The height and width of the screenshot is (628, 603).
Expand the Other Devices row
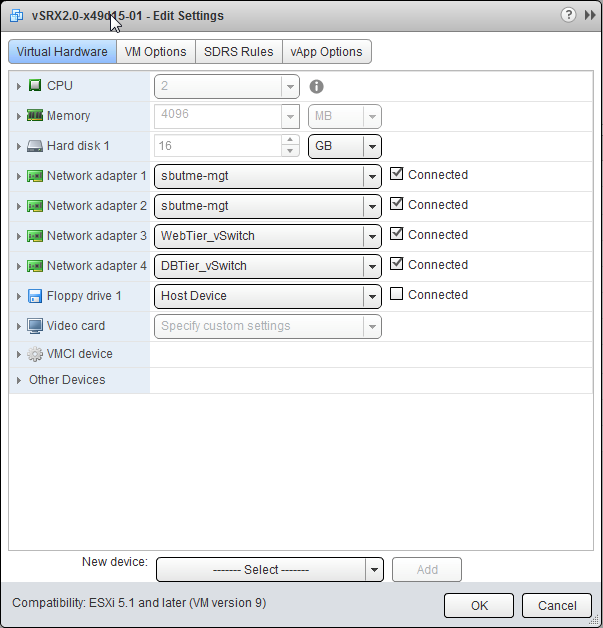[x=18, y=380]
